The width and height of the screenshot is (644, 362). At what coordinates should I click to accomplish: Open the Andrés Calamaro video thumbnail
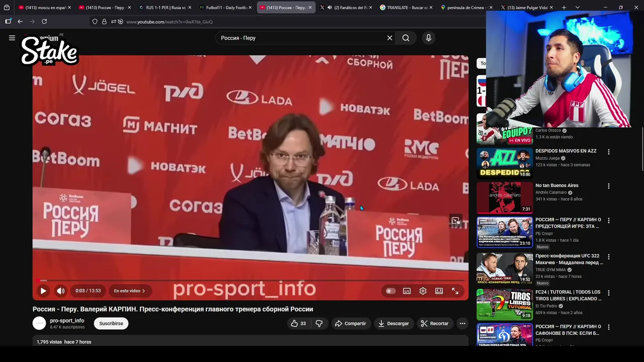(505, 198)
